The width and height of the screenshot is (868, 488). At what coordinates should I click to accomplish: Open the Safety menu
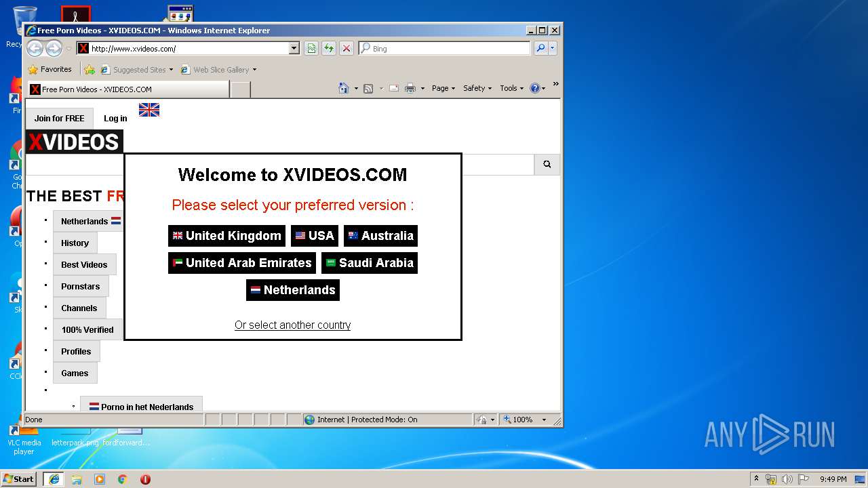click(477, 88)
